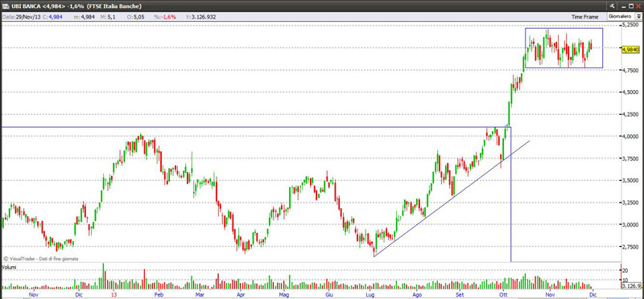This screenshot has width=644, height=299.
Task: Click the 10 volume axis label
Action: tap(625, 281)
